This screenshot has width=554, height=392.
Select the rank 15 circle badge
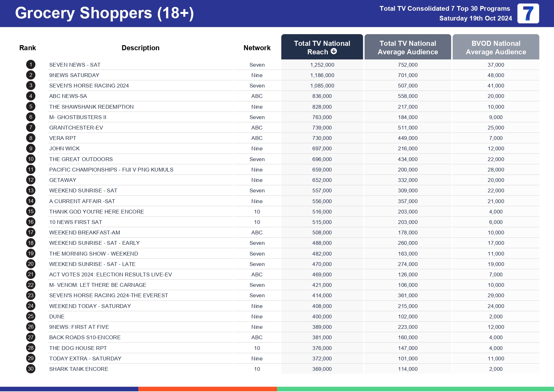[31, 212]
